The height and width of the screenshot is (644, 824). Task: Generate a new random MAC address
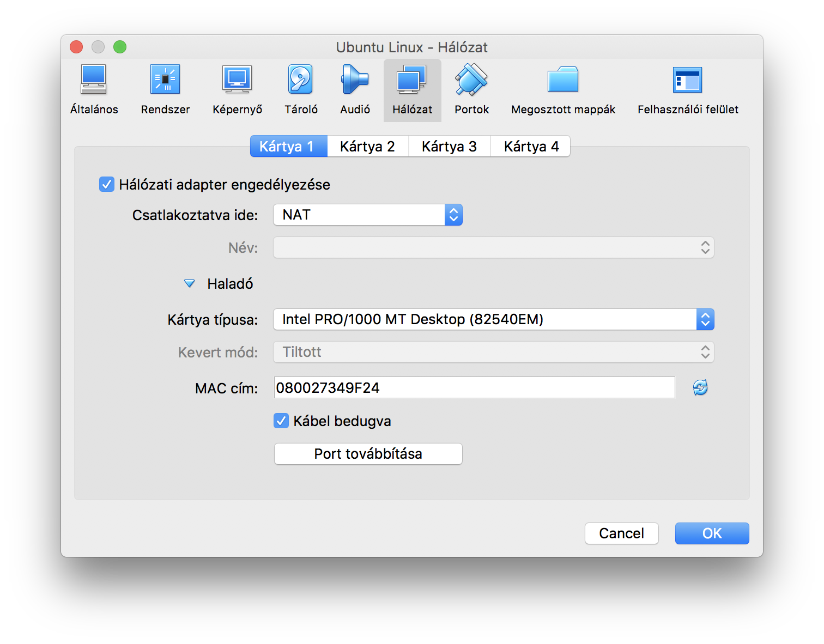pyautogui.click(x=700, y=387)
